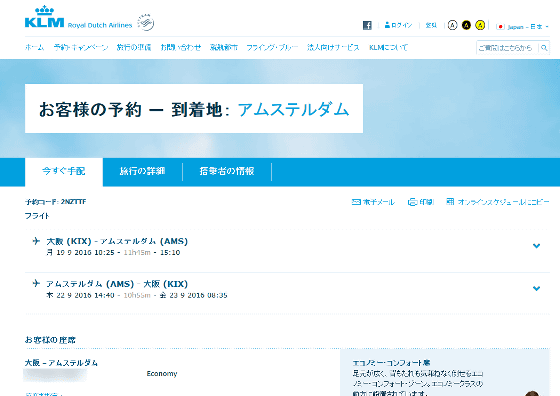Click the magnifier search icon
The height and width of the screenshot is (396, 560).
pyautogui.click(x=544, y=47)
